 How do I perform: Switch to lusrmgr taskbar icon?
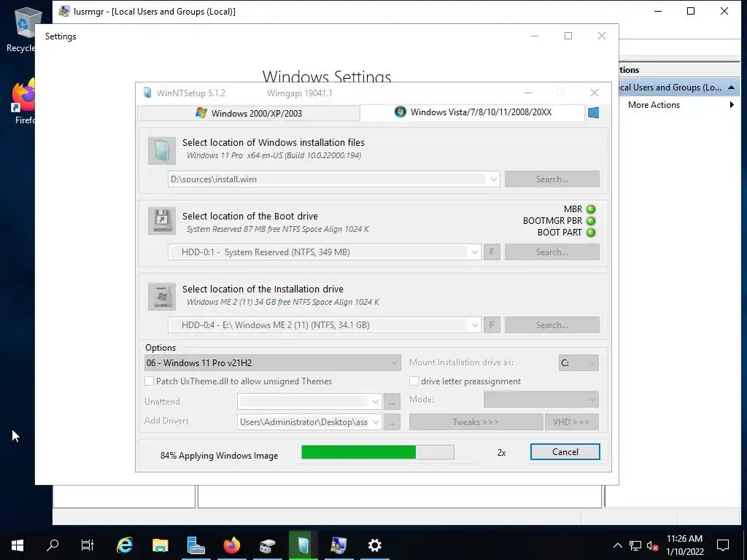pos(338,545)
